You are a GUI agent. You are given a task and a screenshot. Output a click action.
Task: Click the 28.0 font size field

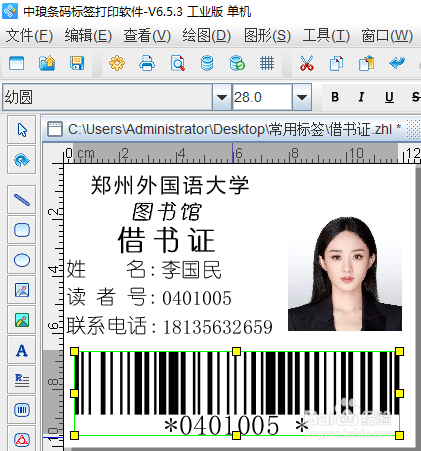(262, 97)
